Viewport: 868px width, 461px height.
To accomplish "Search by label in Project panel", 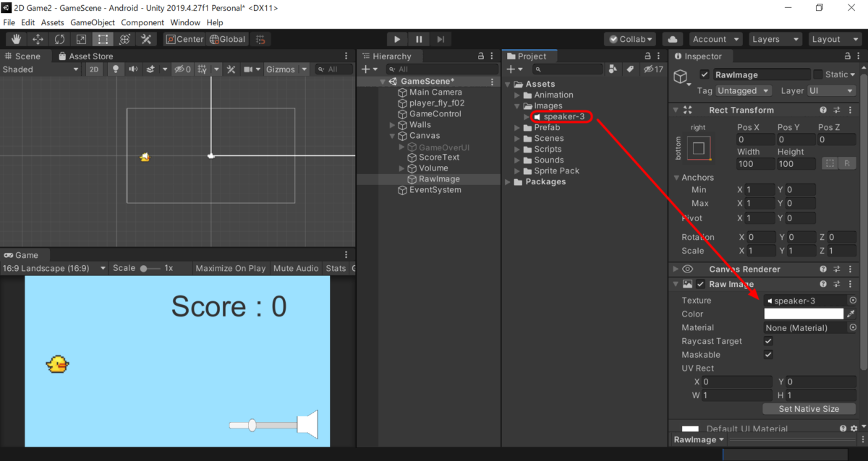I will (x=630, y=69).
